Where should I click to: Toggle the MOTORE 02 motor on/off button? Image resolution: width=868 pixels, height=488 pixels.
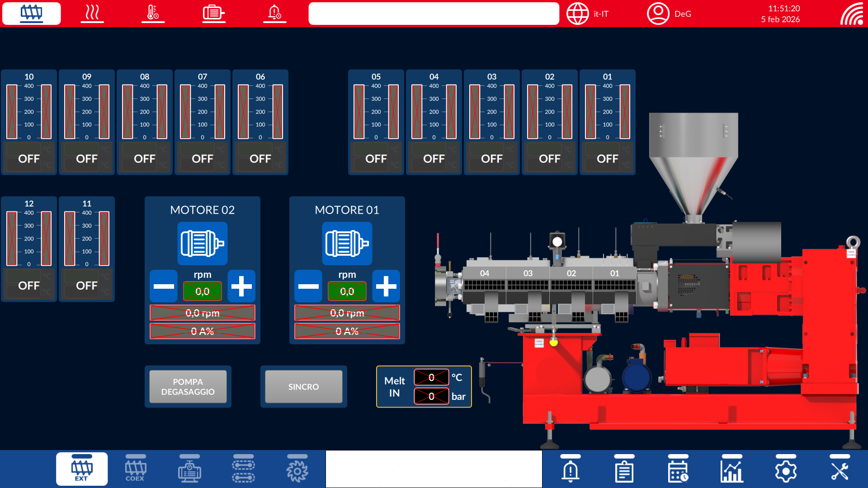202,244
